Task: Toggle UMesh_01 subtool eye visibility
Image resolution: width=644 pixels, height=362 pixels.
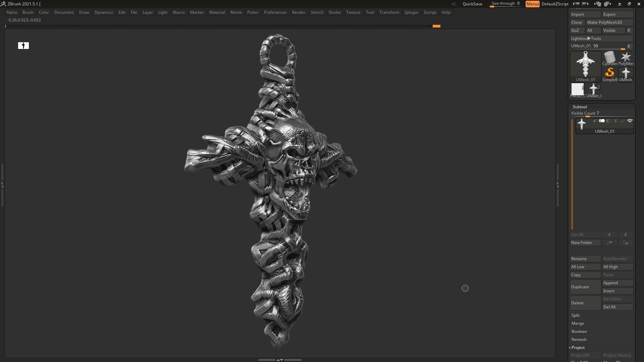Action: coord(630,121)
